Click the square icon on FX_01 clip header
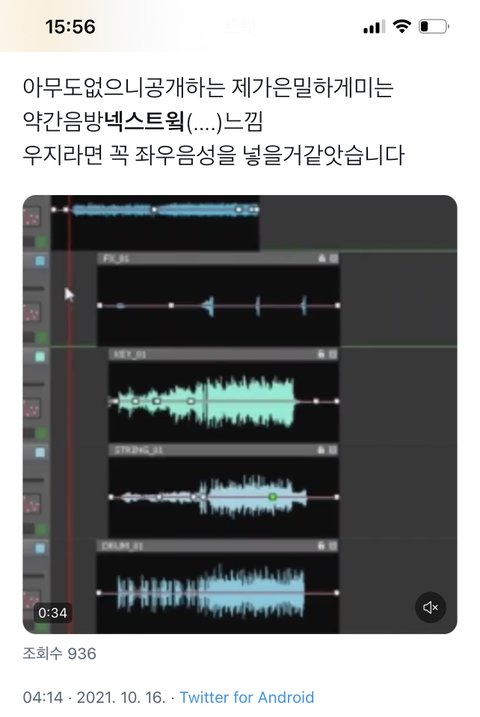This screenshot has width=480, height=717. point(333,258)
